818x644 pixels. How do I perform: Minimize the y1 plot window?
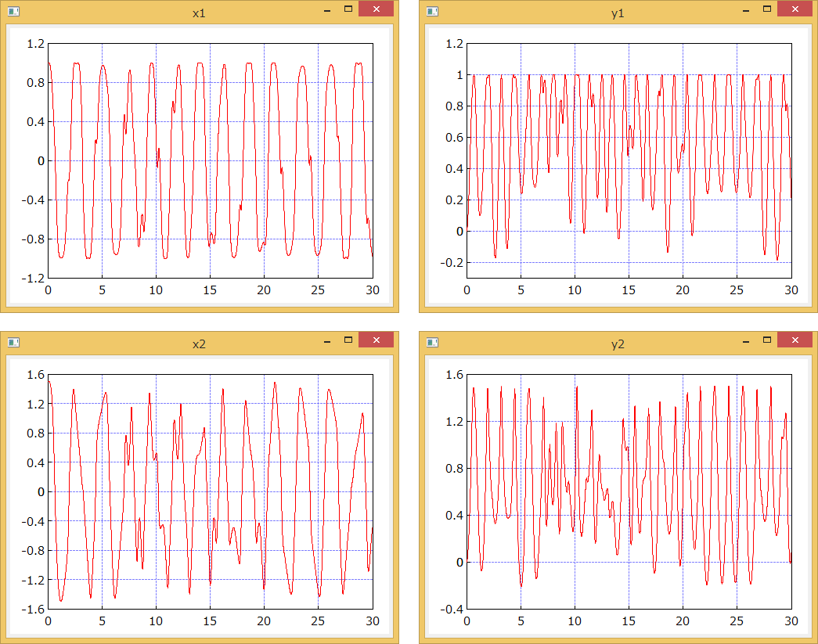click(x=746, y=11)
